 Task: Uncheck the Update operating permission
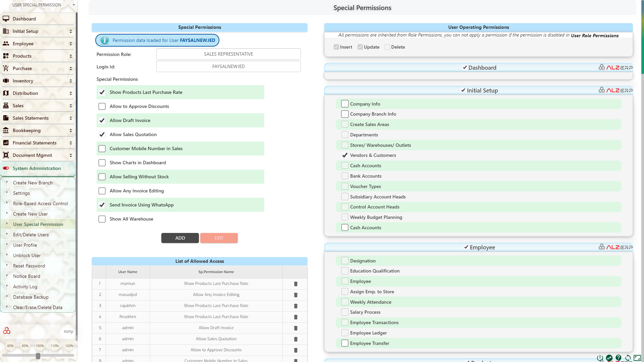360,47
